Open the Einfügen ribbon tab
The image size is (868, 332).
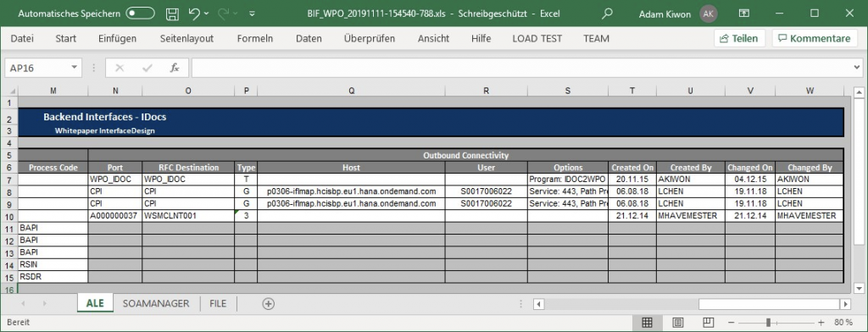click(x=117, y=39)
